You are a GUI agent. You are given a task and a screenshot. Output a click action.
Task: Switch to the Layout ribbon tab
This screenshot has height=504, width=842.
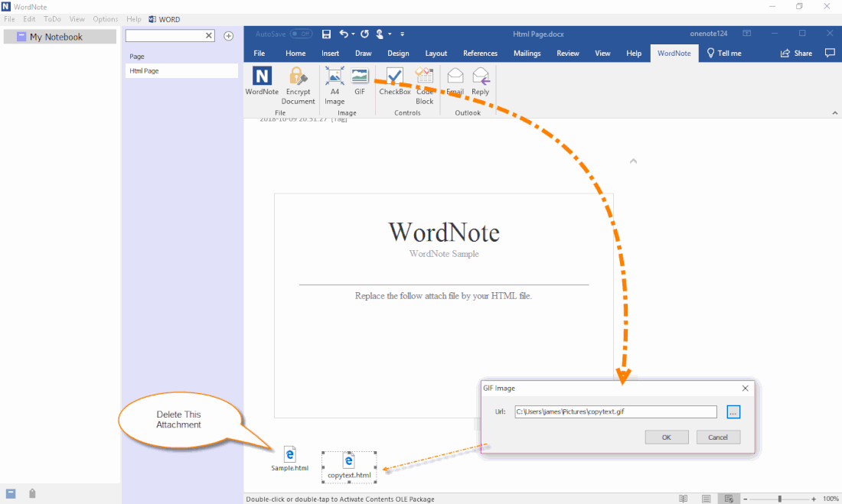(436, 53)
